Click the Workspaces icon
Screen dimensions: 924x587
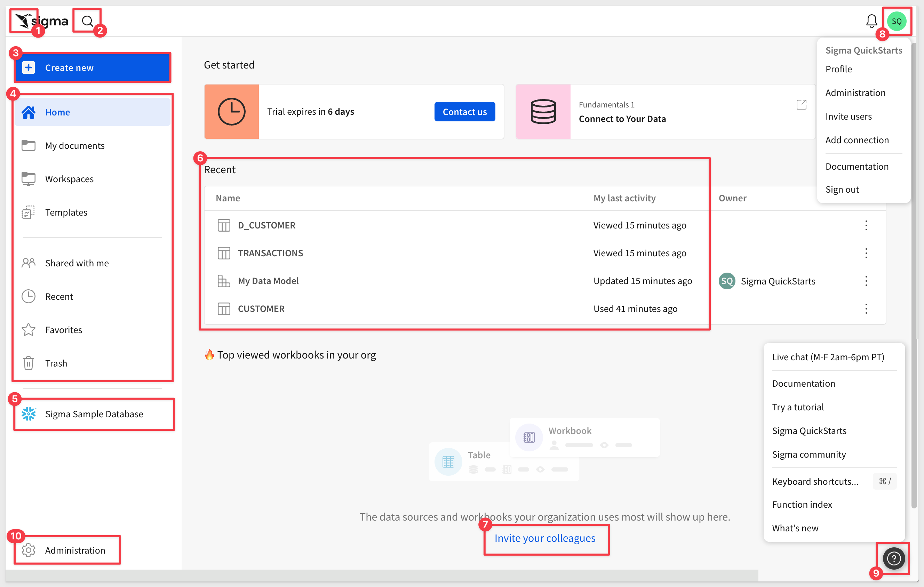(x=29, y=179)
